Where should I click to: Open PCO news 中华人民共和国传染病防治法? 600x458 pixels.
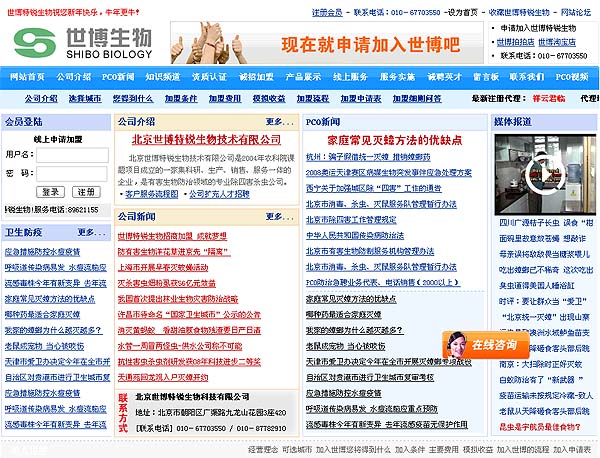click(355, 235)
